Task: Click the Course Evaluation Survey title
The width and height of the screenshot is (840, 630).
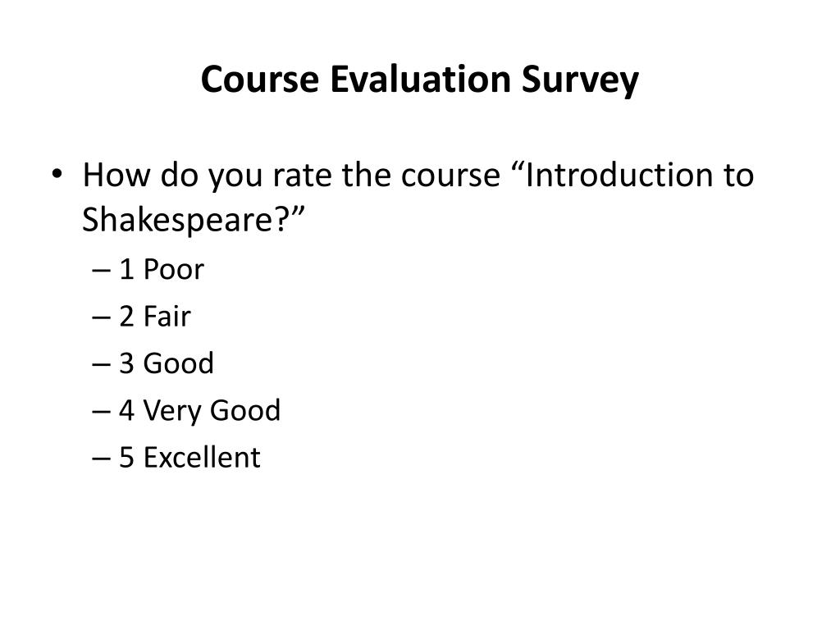Action: tap(419, 80)
